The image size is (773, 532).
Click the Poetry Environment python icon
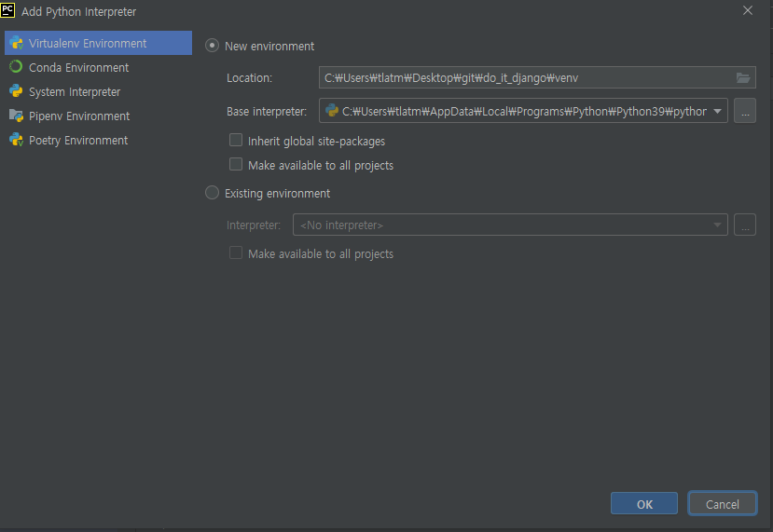coord(16,140)
